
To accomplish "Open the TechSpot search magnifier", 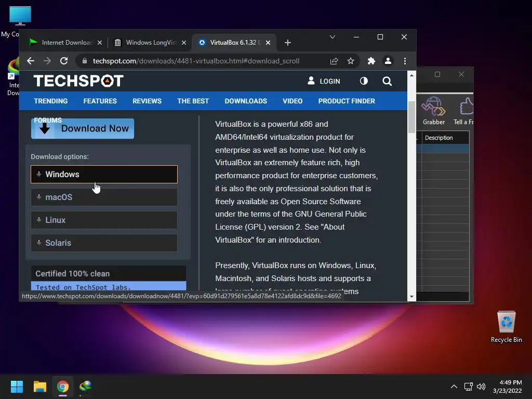I will click(387, 81).
